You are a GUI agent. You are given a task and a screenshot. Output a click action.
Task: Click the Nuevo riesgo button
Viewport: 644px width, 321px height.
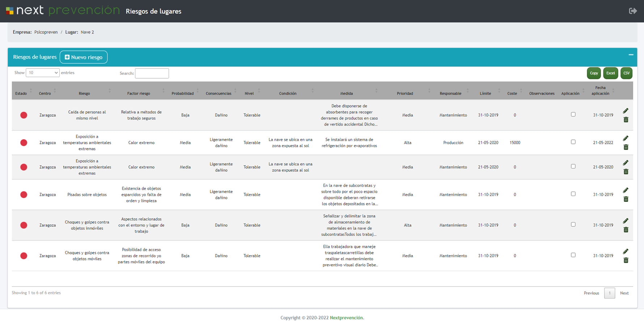click(x=84, y=57)
